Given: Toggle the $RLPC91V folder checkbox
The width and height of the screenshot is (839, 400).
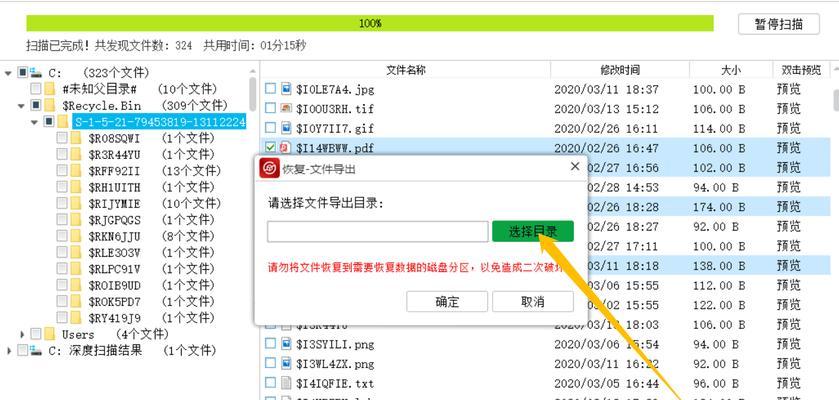Looking at the screenshot, I should click(x=62, y=268).
